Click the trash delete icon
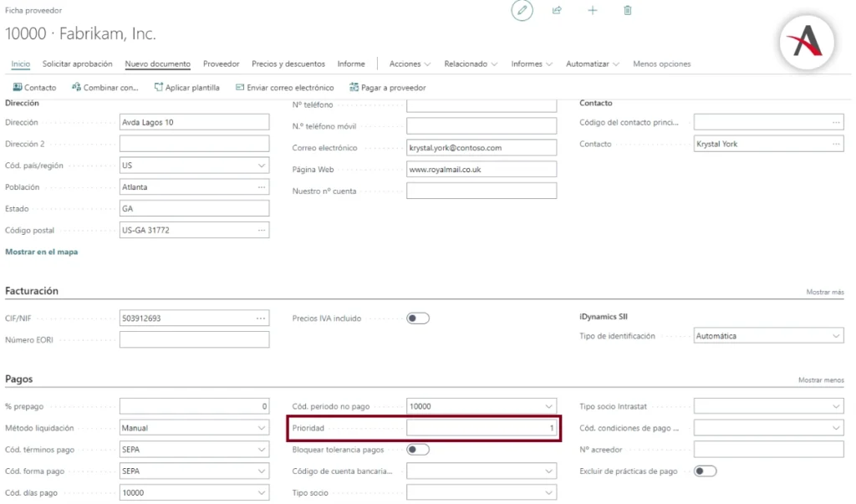856x504 pixels. click(628, 10)
